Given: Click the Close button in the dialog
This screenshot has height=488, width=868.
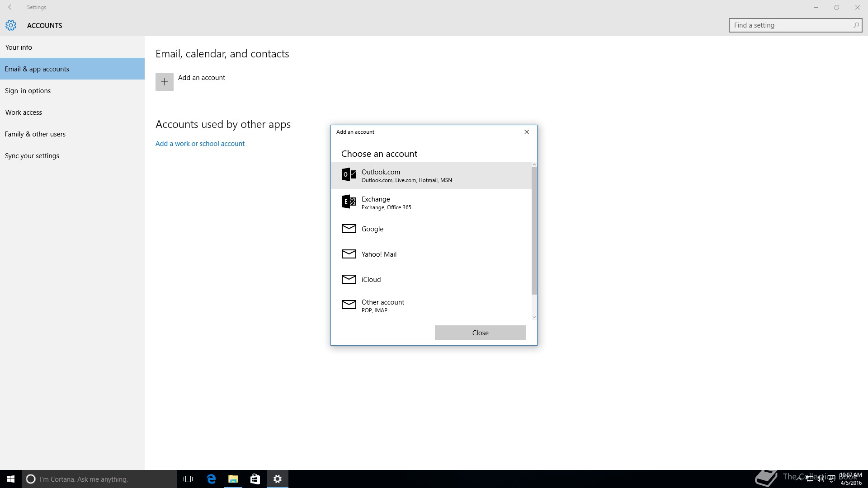Looking at the screenshot, I should (x=480, y=333).
